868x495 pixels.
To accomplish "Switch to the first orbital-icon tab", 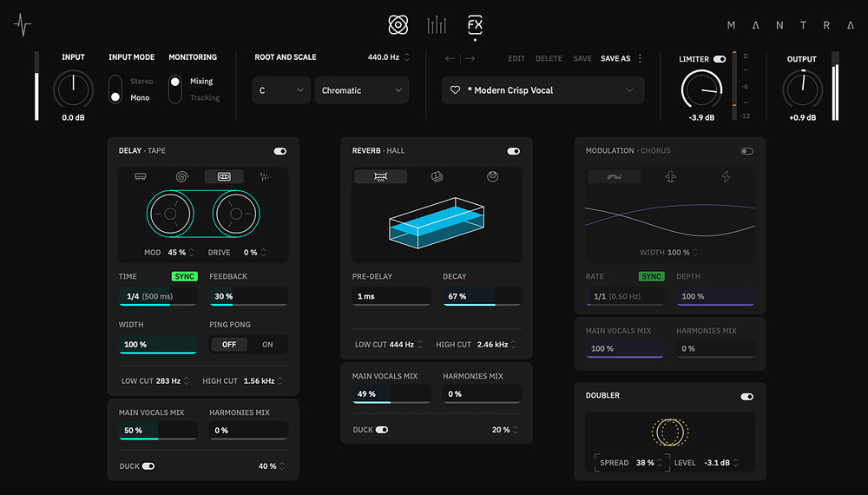I will (398, 25).
